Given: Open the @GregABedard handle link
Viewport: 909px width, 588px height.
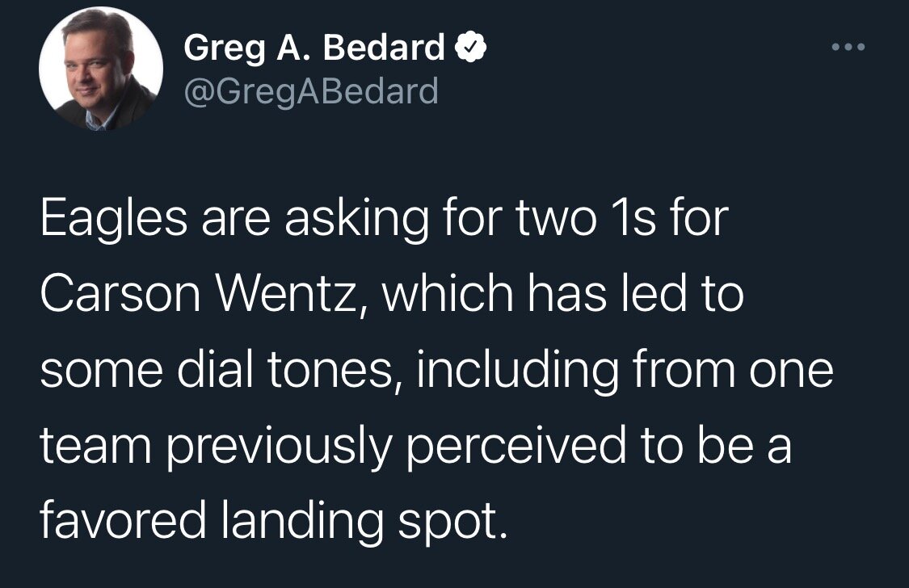Looking at the screenshot, I should (x=311, y=90).
